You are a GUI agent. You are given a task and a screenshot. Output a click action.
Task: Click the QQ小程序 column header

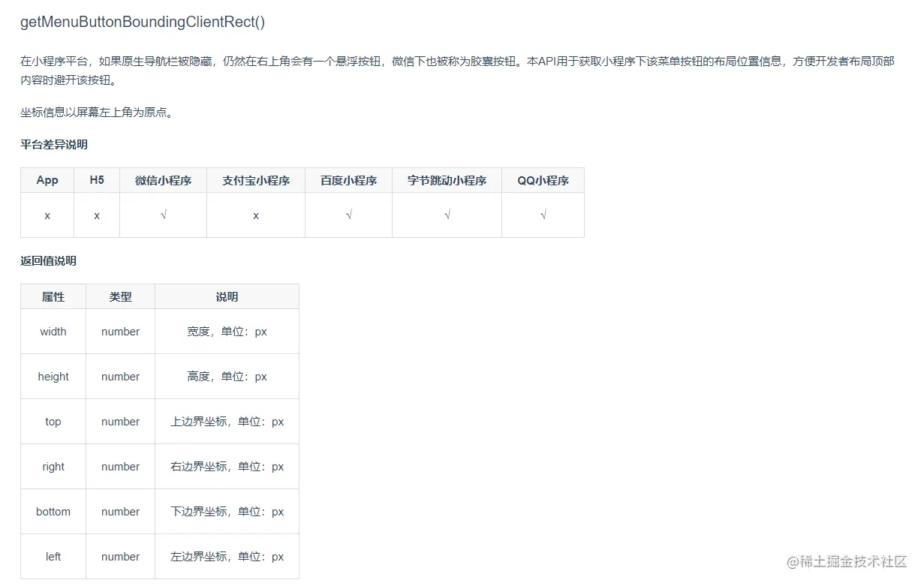pos(543,180)
